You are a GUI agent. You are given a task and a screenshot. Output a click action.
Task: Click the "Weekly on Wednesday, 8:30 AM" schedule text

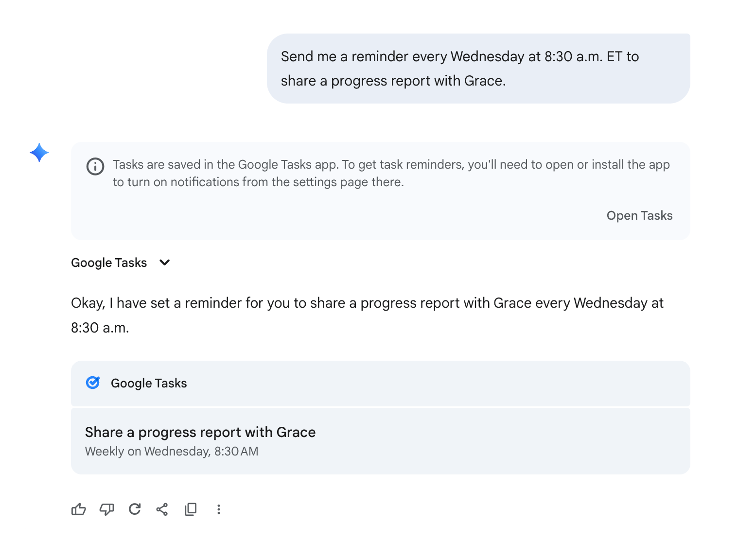point(172,451)
